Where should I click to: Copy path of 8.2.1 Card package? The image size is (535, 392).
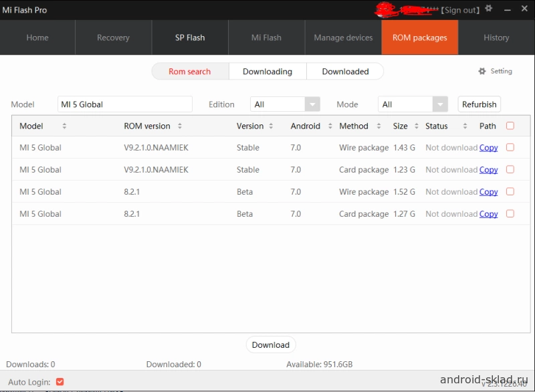488,214
